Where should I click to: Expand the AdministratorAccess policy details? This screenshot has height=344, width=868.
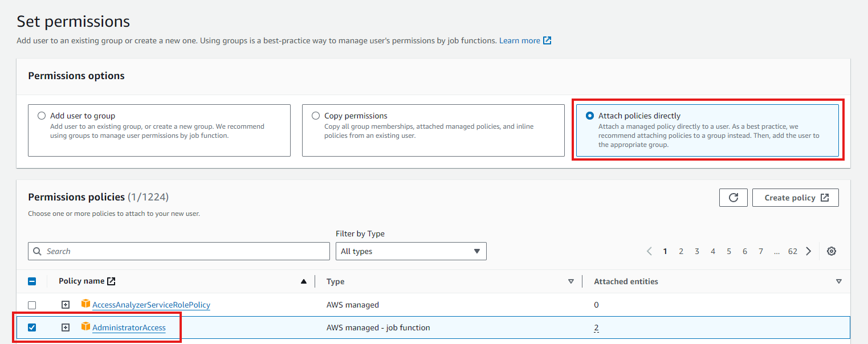coord(66,327)
